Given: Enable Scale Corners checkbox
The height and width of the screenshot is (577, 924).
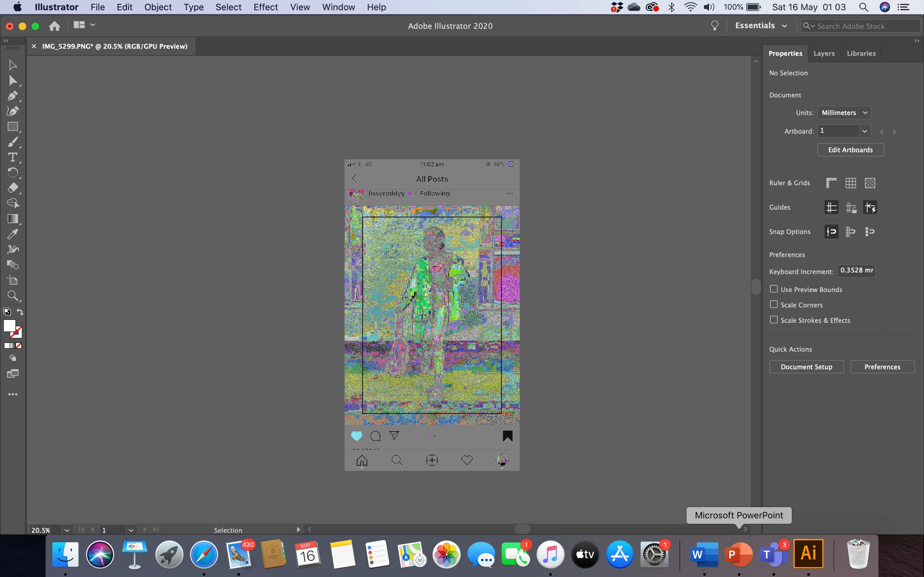Looking at the screenshot, I should [x=774, y=304].
